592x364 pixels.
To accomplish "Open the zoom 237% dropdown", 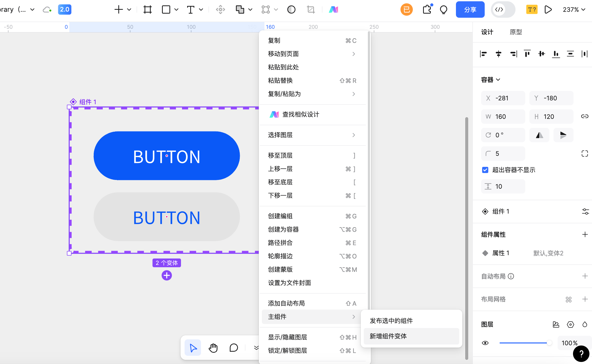I will pos(574,10).
